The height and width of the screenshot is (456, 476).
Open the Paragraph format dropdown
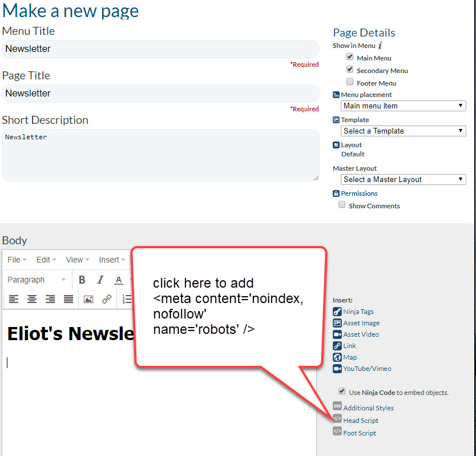pyautogui.click(x=37, y=280)
